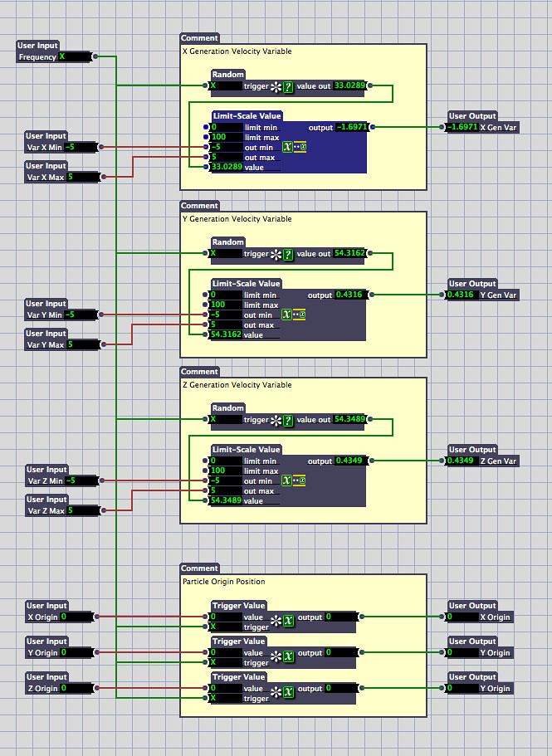Click the X Origin User Input value field
This screenshot has height=756, width=552.
tap(76, 617)
